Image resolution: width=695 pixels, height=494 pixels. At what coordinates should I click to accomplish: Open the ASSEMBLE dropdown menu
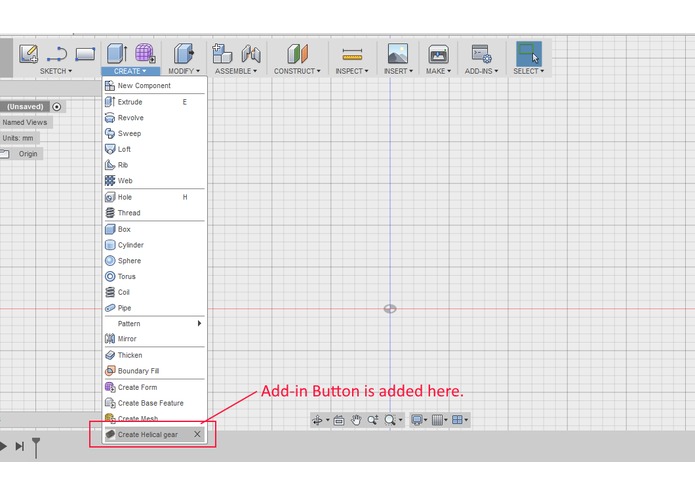click(236, 71)
